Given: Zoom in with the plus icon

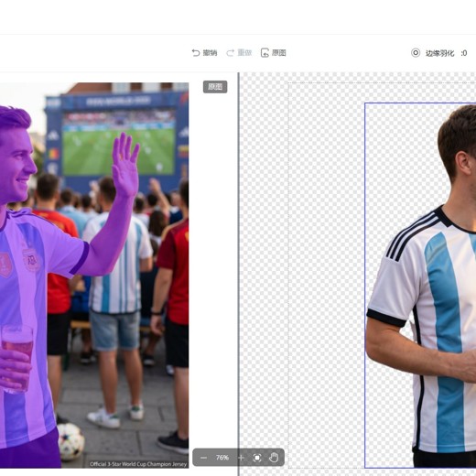Looking at the screenshot, I should 241,458.
